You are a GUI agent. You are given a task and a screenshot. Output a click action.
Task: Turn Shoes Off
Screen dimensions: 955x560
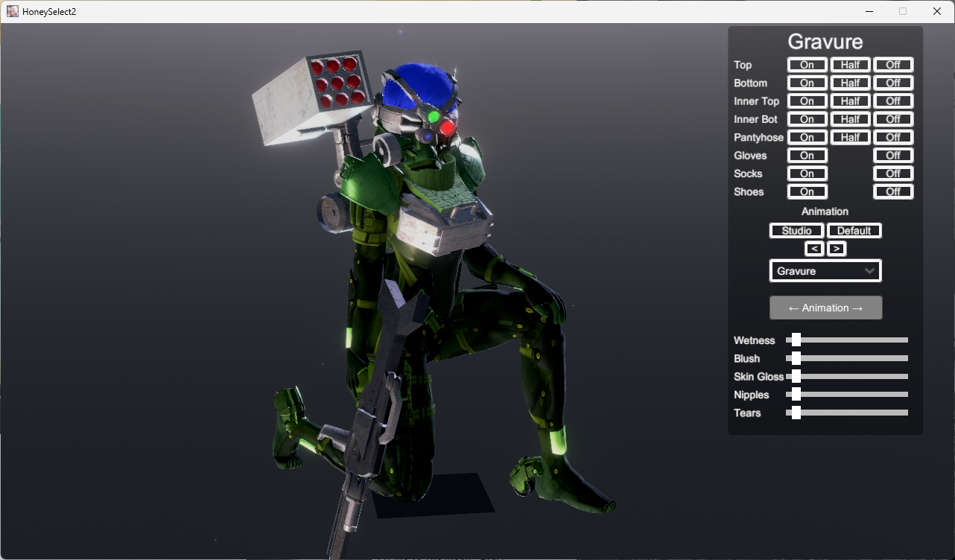coord(893,191)
